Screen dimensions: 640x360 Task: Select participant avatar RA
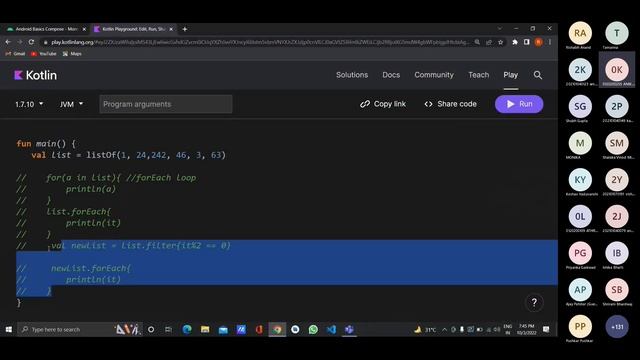(580, 33)
